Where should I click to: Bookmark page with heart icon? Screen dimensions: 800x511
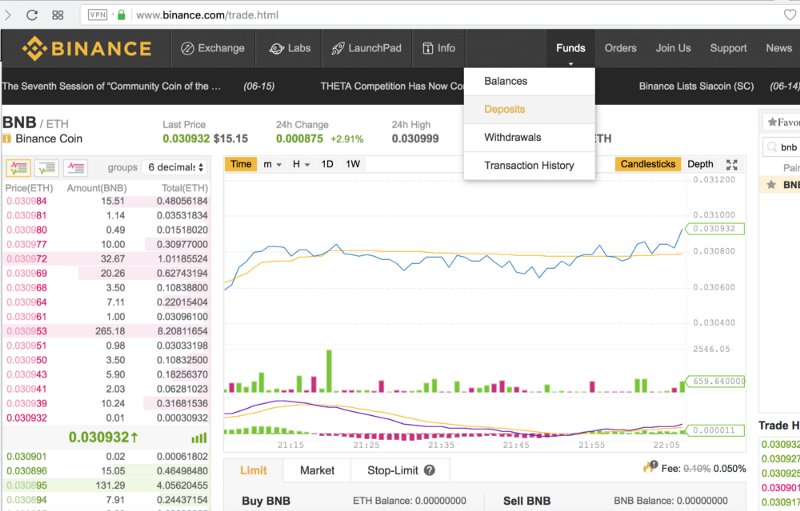[x=790, y=15]
